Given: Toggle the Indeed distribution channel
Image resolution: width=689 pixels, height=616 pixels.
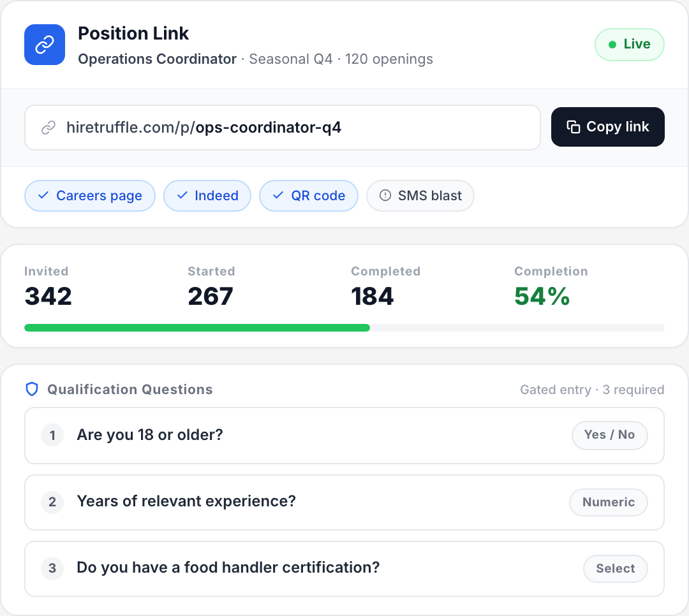Looking at the screenshot, I should pyautogui.click(x=207, y=196).
